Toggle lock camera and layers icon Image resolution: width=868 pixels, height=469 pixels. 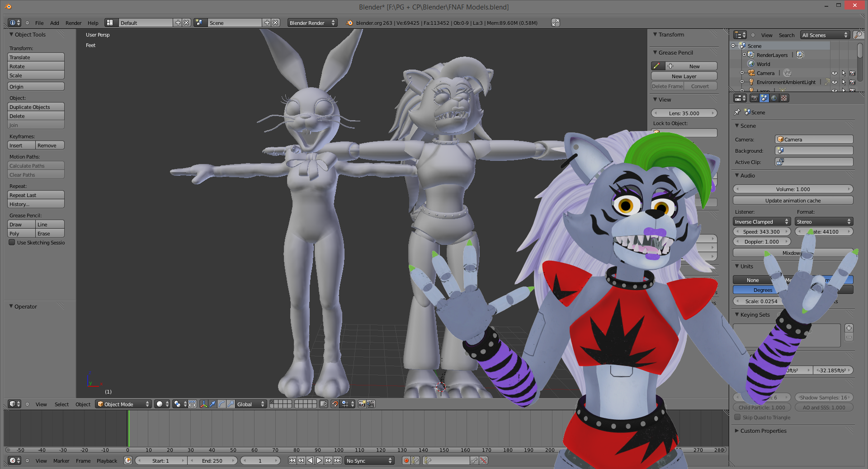tap(324, 404)
